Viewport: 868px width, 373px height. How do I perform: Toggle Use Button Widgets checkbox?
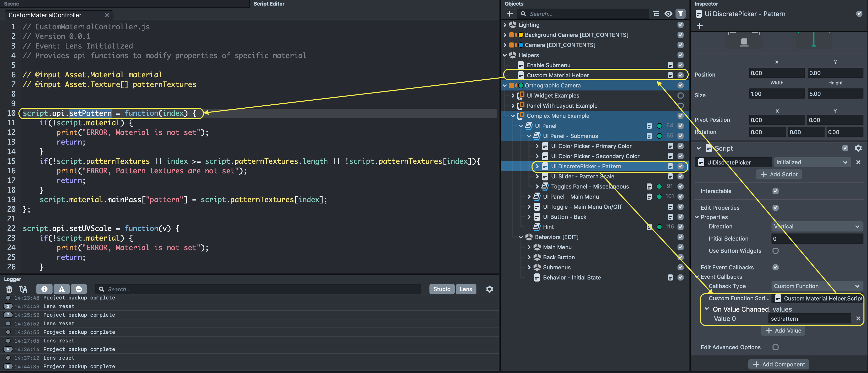(x=775, y=251)
